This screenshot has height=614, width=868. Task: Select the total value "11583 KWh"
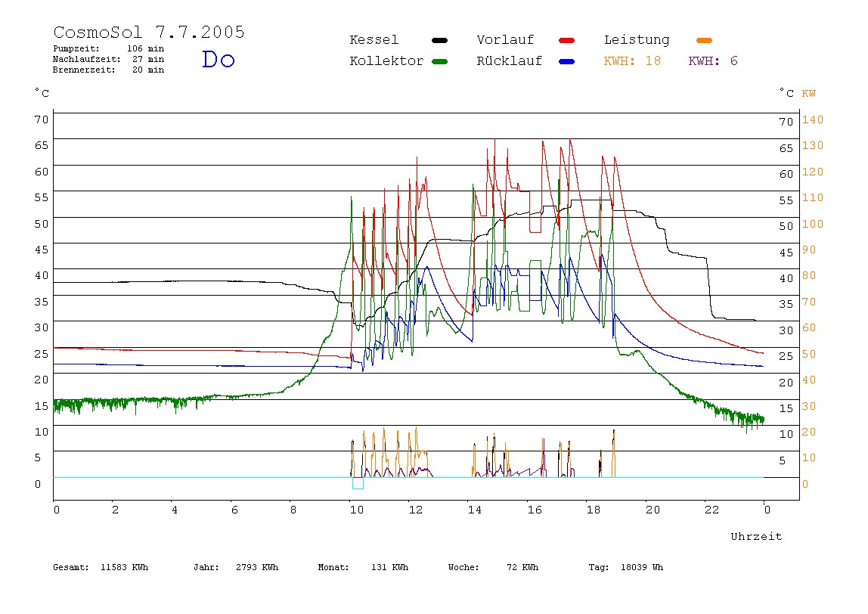click(125, 567)
